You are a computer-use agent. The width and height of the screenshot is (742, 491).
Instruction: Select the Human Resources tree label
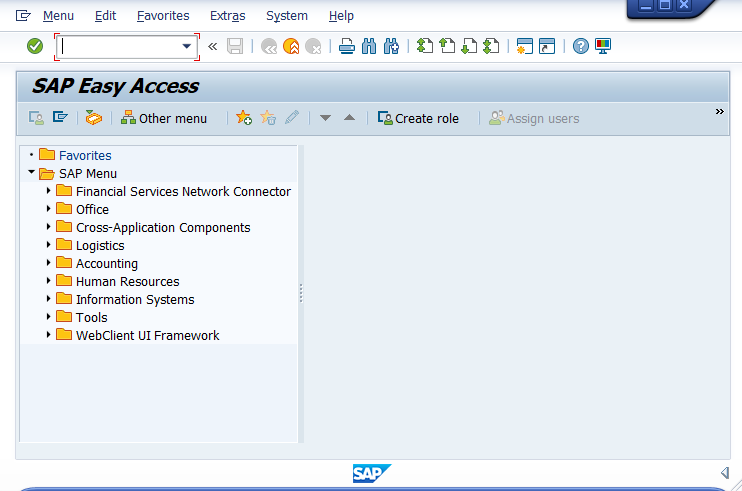pos(128,281)
